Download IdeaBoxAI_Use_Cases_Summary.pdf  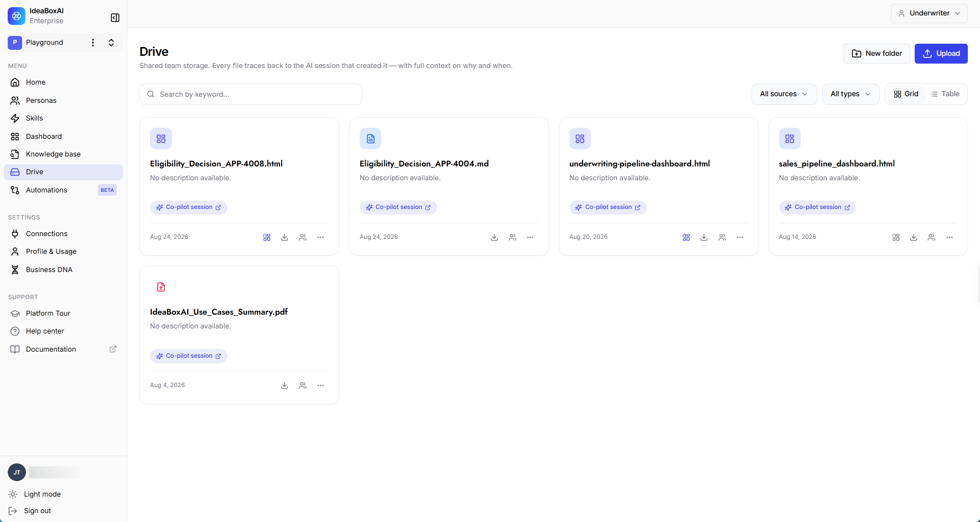coord(284,385)
